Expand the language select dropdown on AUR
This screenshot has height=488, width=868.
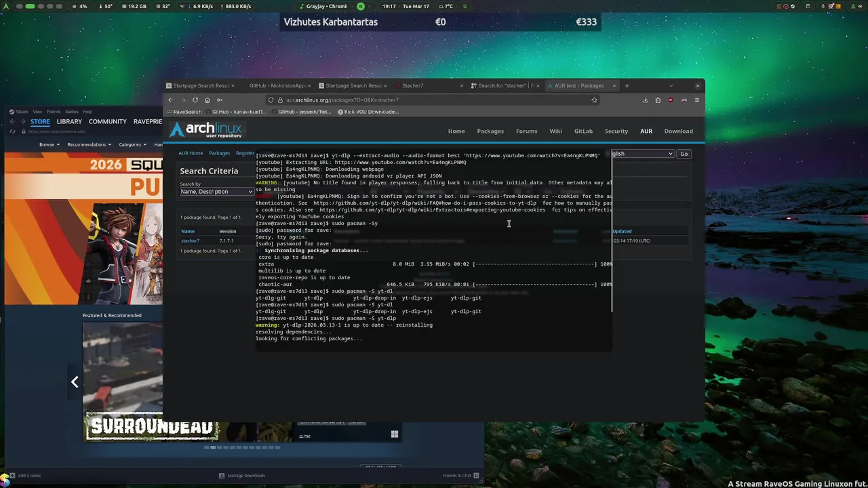point(643,154)
